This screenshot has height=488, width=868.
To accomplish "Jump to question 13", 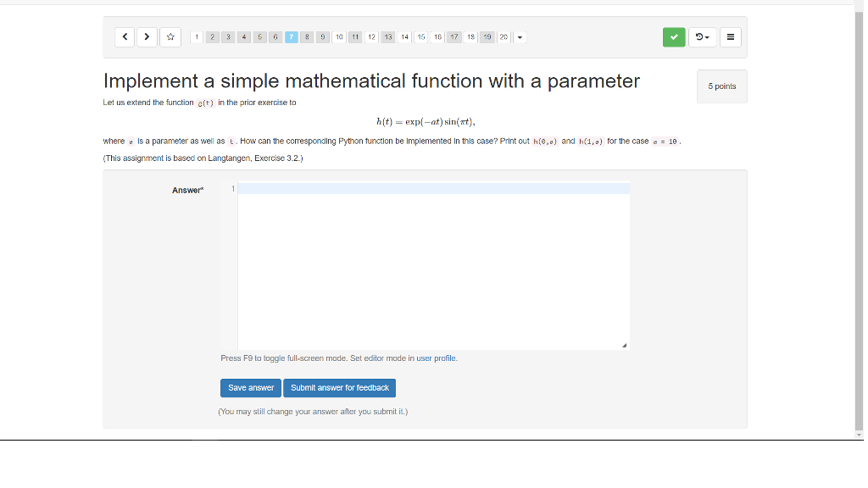I will click(x=388, y=37).
